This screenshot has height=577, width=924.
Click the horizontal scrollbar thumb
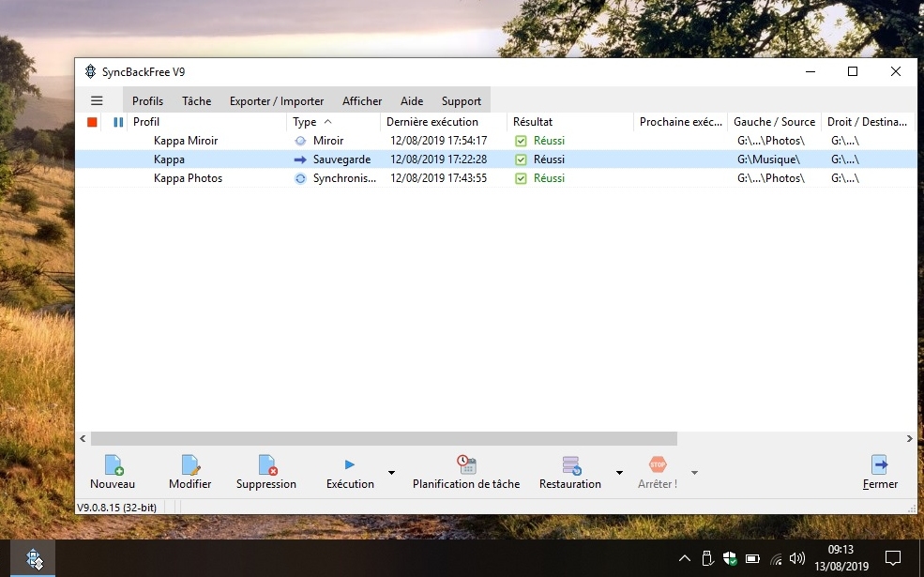coord(384,438)
